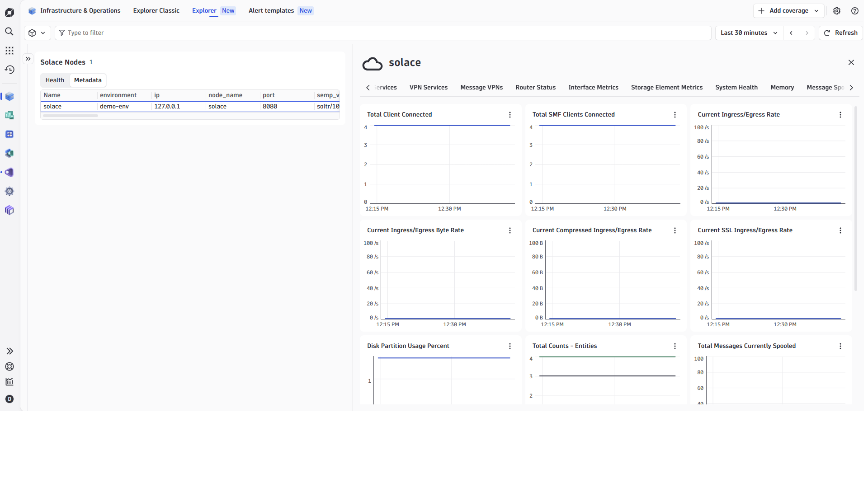
Task: Go to the Explorer New page
Action: (214, 11)
